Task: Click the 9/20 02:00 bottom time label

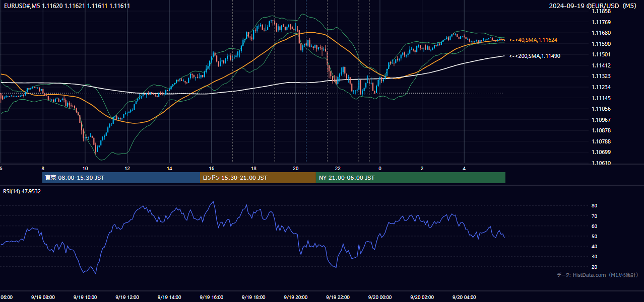Action: pyautogui.click(x=422, y=297)
